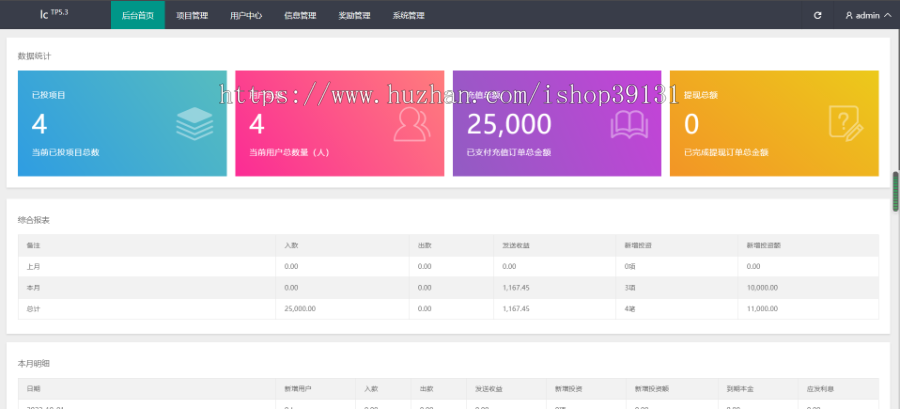Image resolution: width=900 pixels, height=409 pixels.
Task: Click the 应发利息 column header
Action: 820,389
